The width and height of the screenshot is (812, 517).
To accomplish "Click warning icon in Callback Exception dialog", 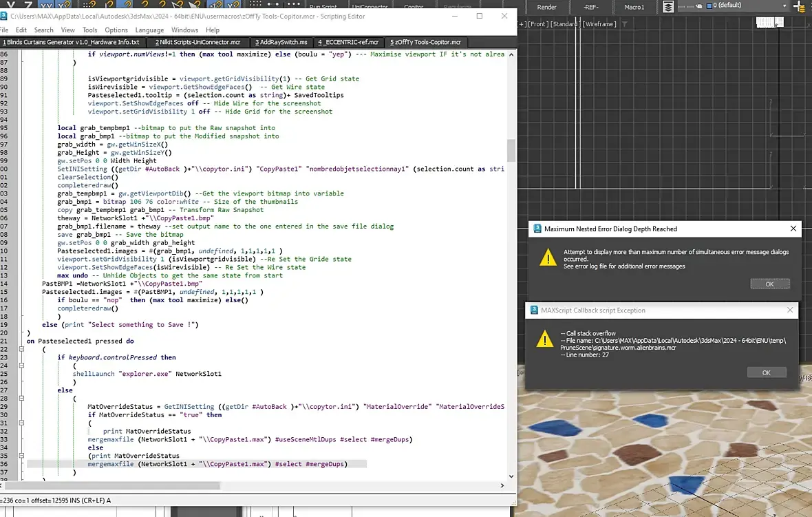I will 545,338.
